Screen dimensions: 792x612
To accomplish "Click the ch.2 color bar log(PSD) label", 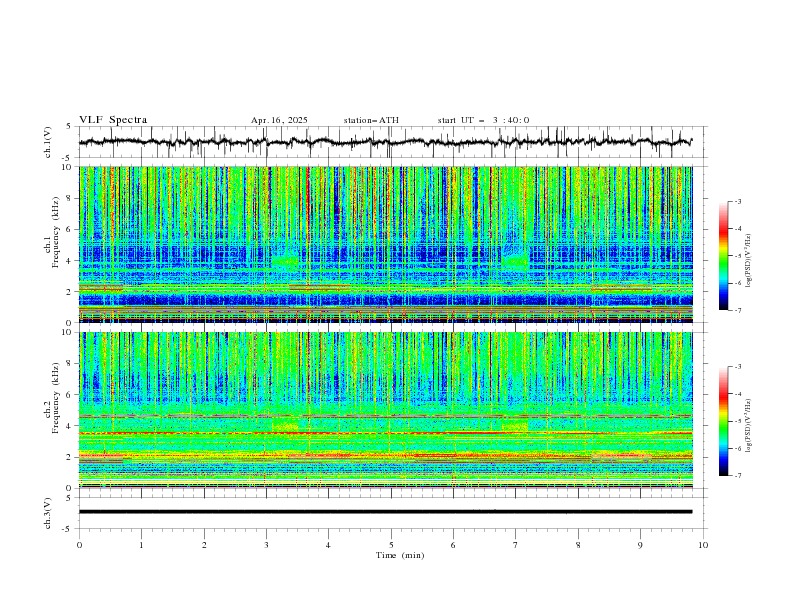I will (750, 425).
